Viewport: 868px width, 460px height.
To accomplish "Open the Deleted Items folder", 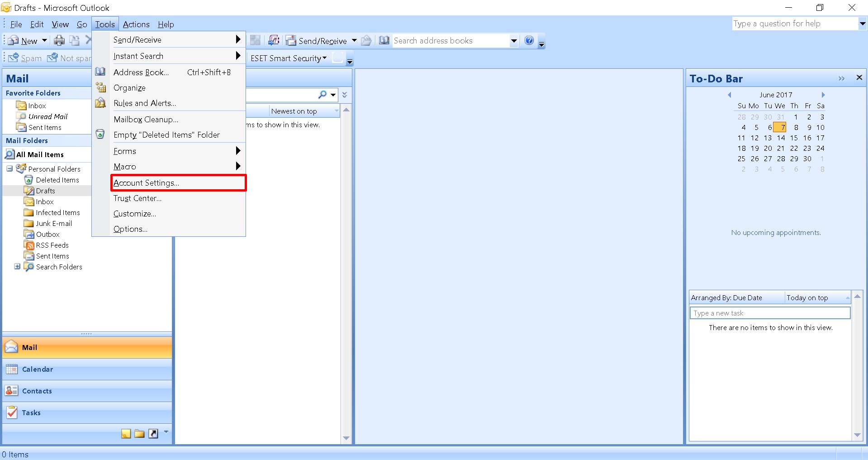I will [x=57, y=180].
